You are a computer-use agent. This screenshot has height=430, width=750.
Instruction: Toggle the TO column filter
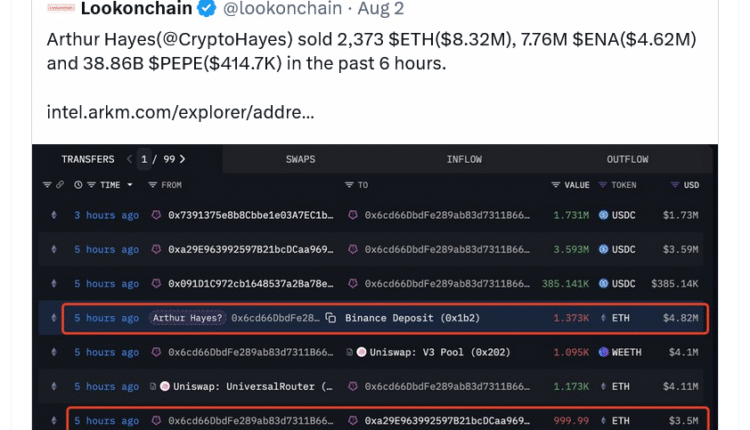click(349, 185)
